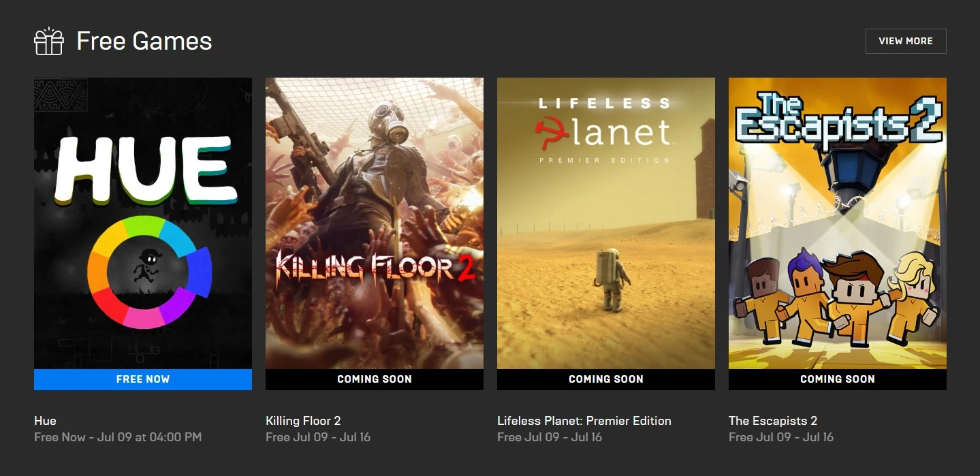
Task: Open the VIEW MORE button
Action: point(906,41)
